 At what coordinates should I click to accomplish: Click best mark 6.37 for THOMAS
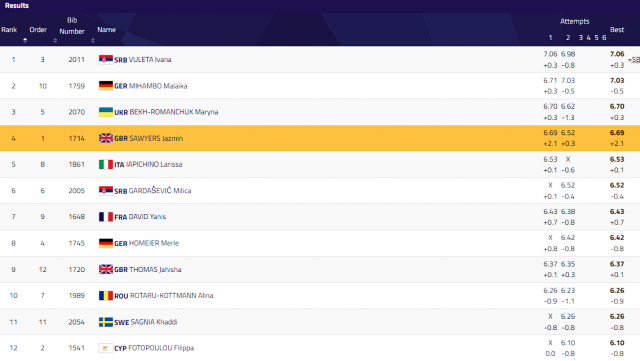617,264
